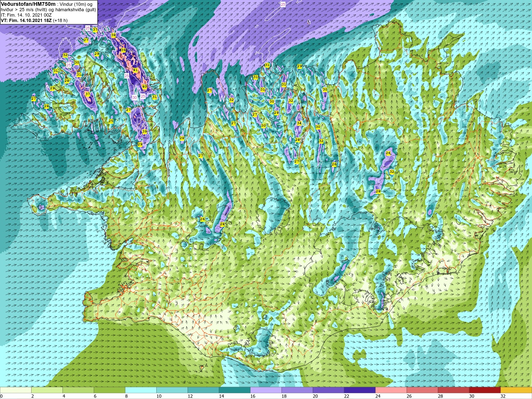Image resolution: width=532 pixels, height=399 pixels.
Task: Click the 'IT: Fim. 14. 10. 2021 00Z' line
Action: click(x=26, y=15)
